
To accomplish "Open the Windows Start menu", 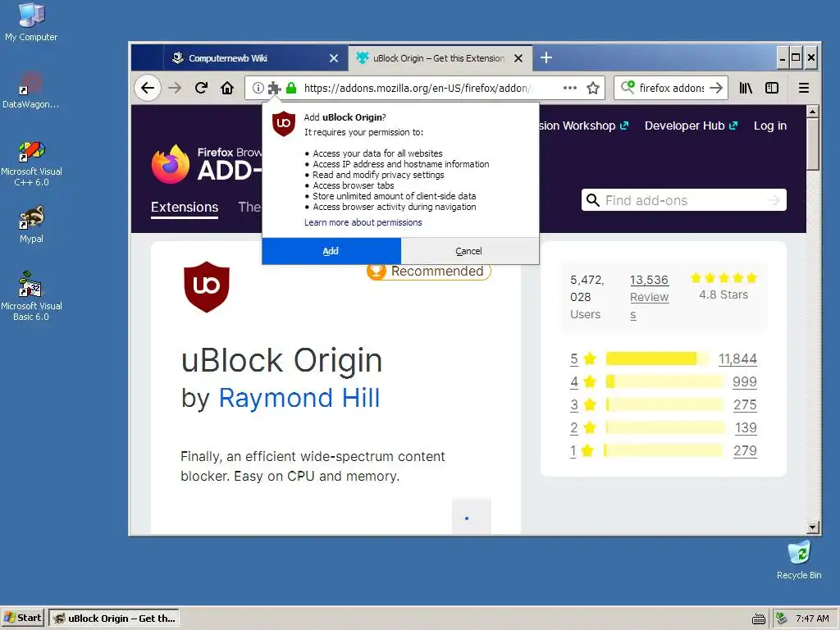I will [x=23, y=618].
